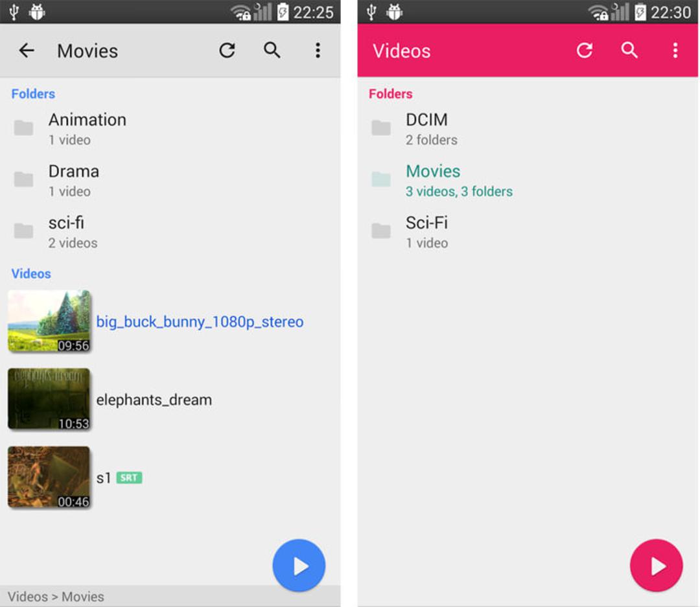Refresh the Movies folder list
This screenshot has height=607, width=700.
[x=227, y=50]
